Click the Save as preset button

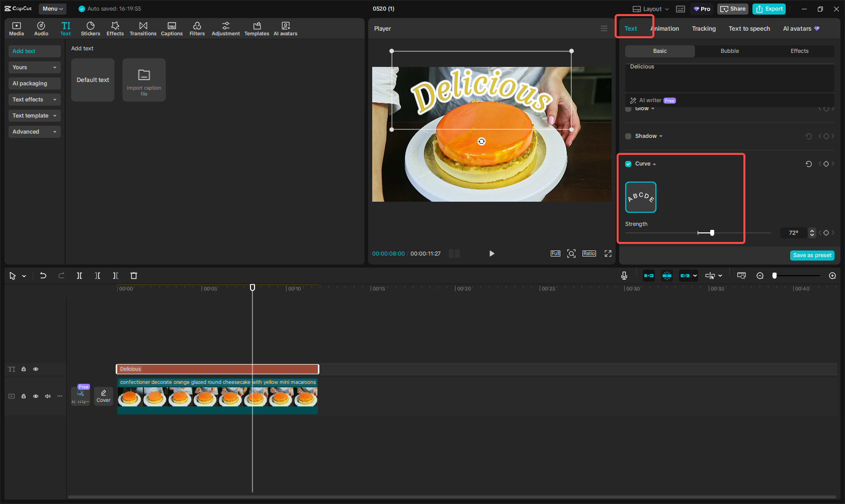click(812, 256)
